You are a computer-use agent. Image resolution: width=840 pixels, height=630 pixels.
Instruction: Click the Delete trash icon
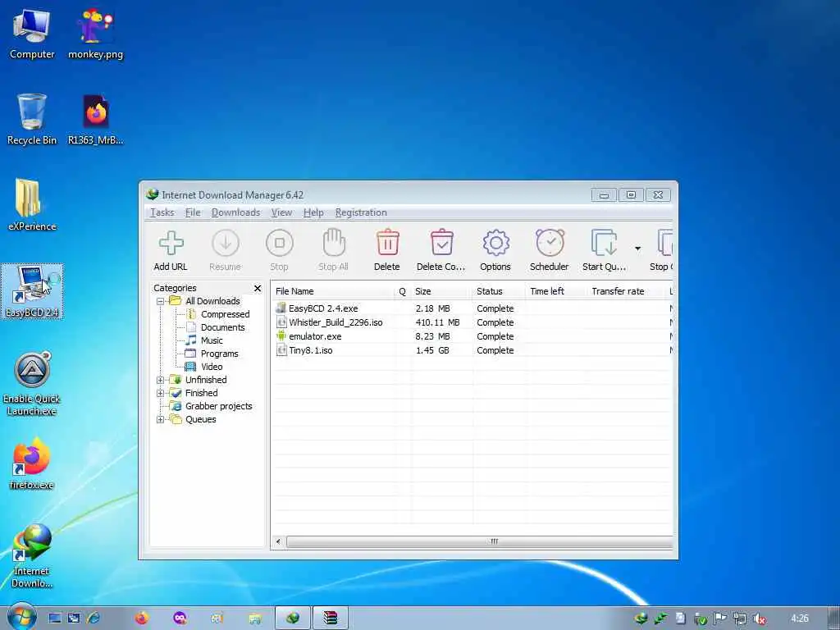pyautogui.click(x=387, y=243)
